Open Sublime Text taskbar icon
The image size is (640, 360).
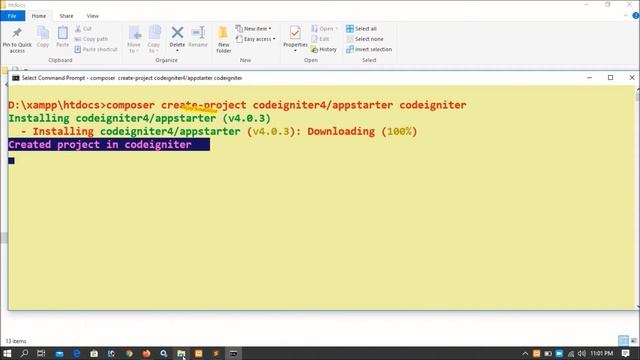pyautogui.click(x=216, y=353)
